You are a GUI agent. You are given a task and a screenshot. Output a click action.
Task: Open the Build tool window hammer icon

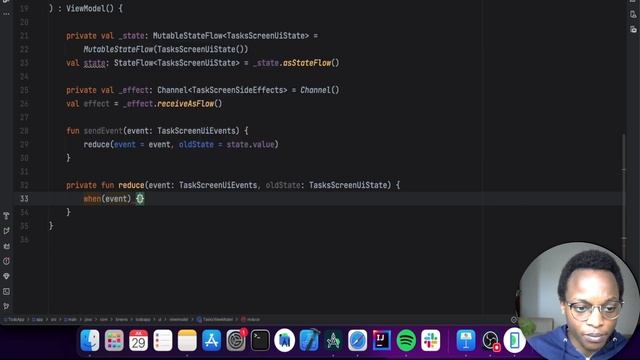click(6, 216)
